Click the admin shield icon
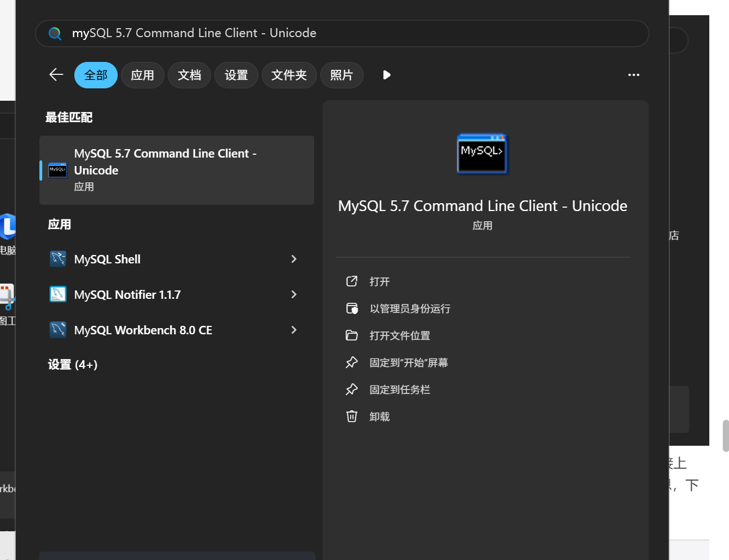This screenshot has width=729, height=560. point(352,308)
